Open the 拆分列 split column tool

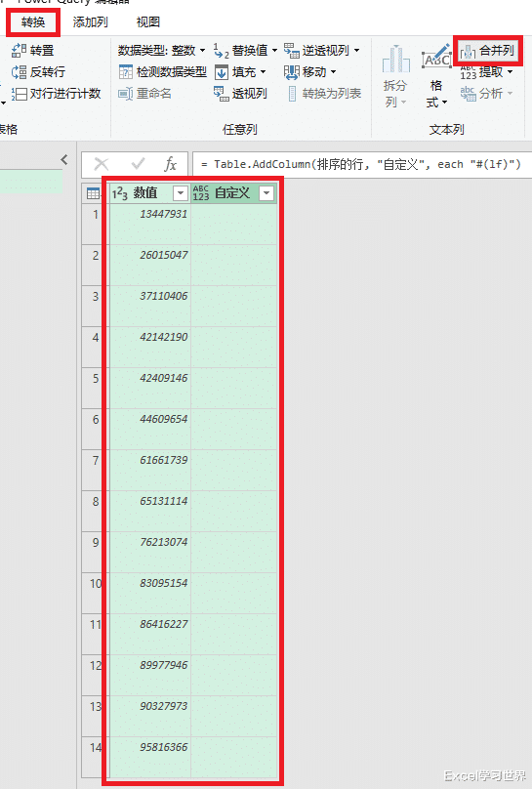pos(395,76)
